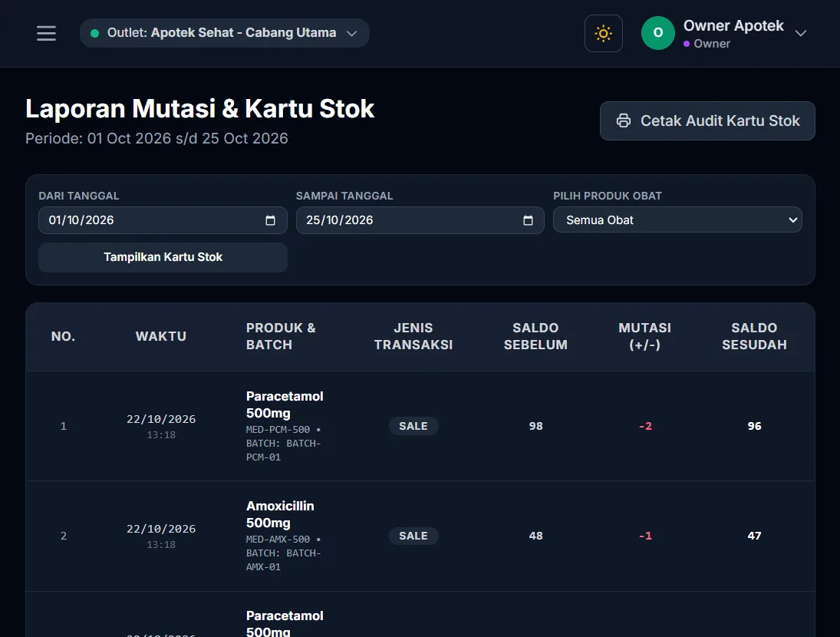Open calendar picker for Sampai Tanggal
Image resolution: width=840 pixels, height=637 pixels.
pyautogui.click(x=528, y=220)
